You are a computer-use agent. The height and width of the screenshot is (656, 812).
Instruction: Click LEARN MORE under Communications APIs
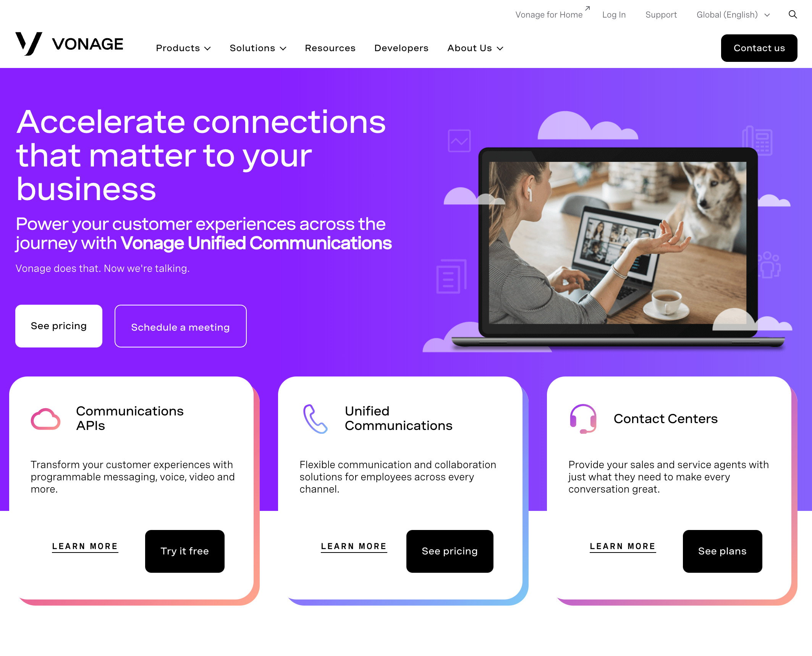85,546
